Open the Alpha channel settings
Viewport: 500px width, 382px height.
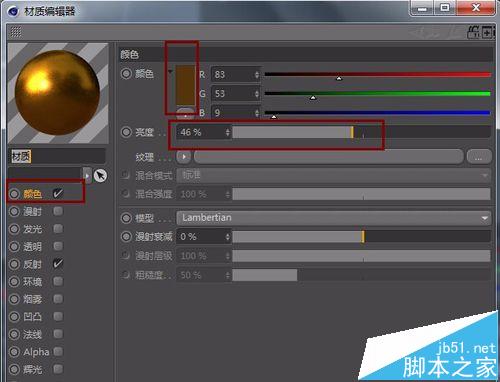(x=36, y=352)
